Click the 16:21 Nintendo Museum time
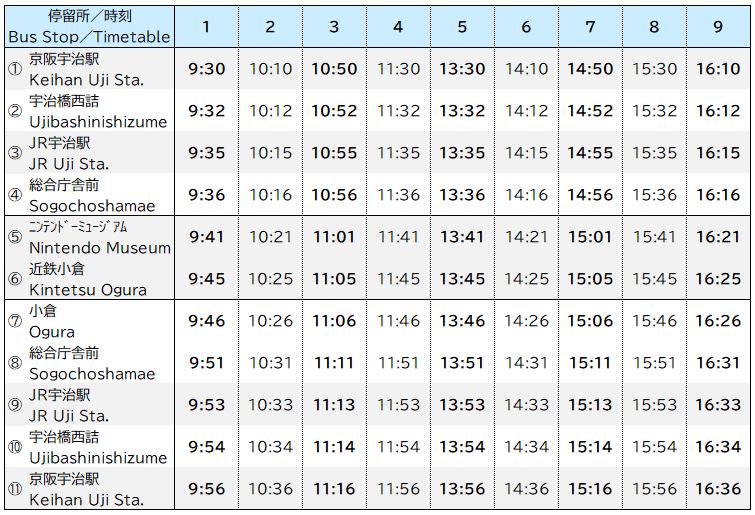The height and width of the screenshot is (515, 755). coord(718,237)
